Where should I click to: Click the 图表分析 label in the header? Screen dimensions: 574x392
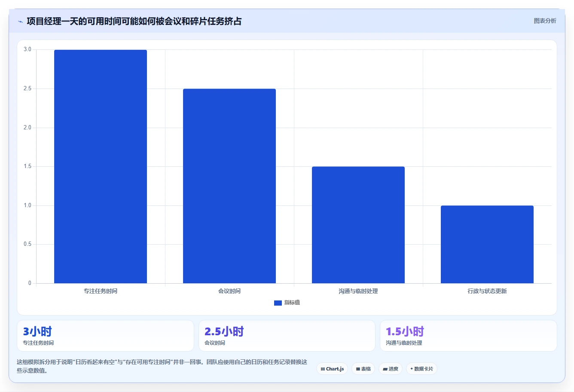545,21
